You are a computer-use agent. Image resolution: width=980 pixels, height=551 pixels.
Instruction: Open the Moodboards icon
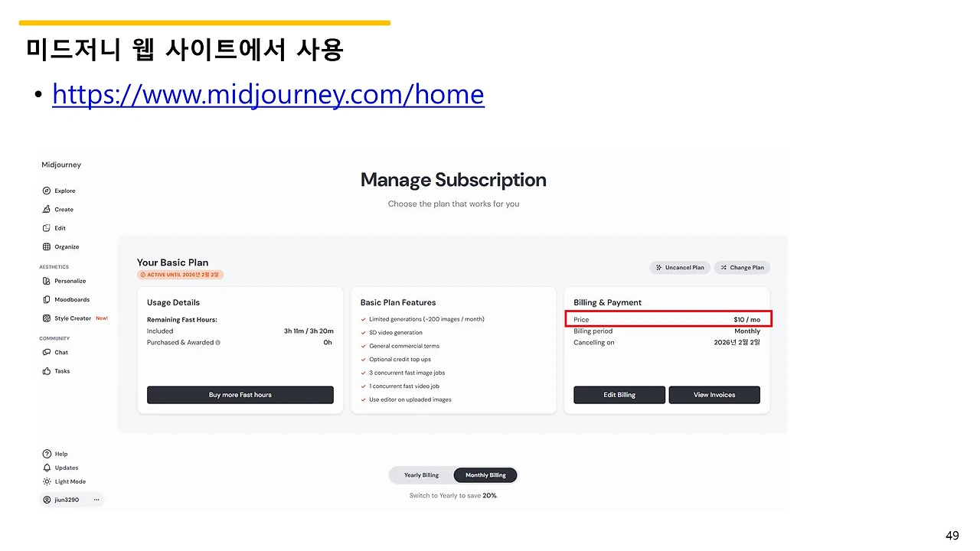pyautogui.click(x=47, y=299)
